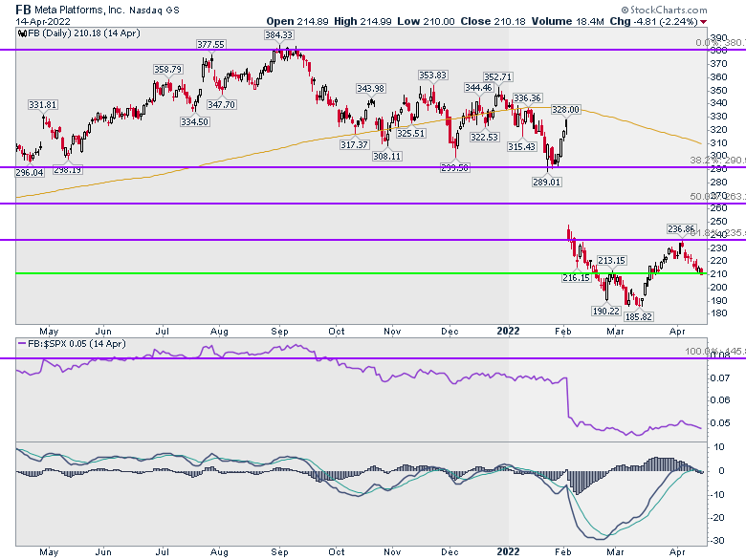Click the purple line marker before FB:$SPX legend
Viewport: 746px width, 560px height.
coord(22,343)
